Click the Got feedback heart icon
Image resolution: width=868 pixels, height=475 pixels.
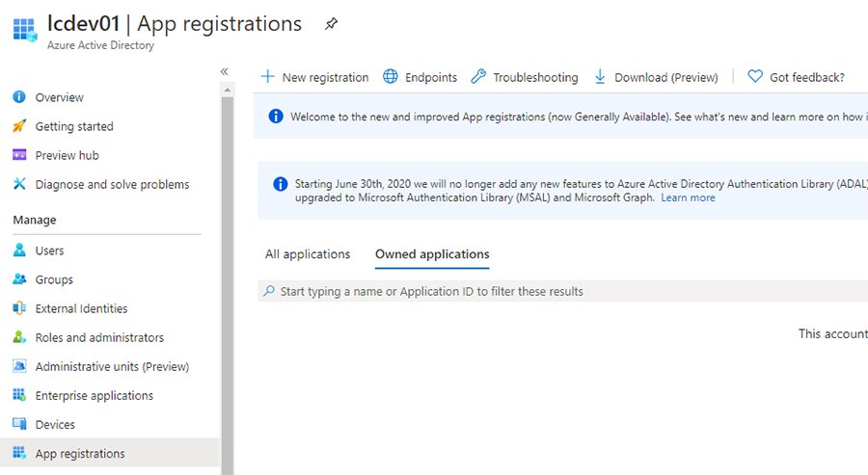pyautogui.click(x=755, y=77)
